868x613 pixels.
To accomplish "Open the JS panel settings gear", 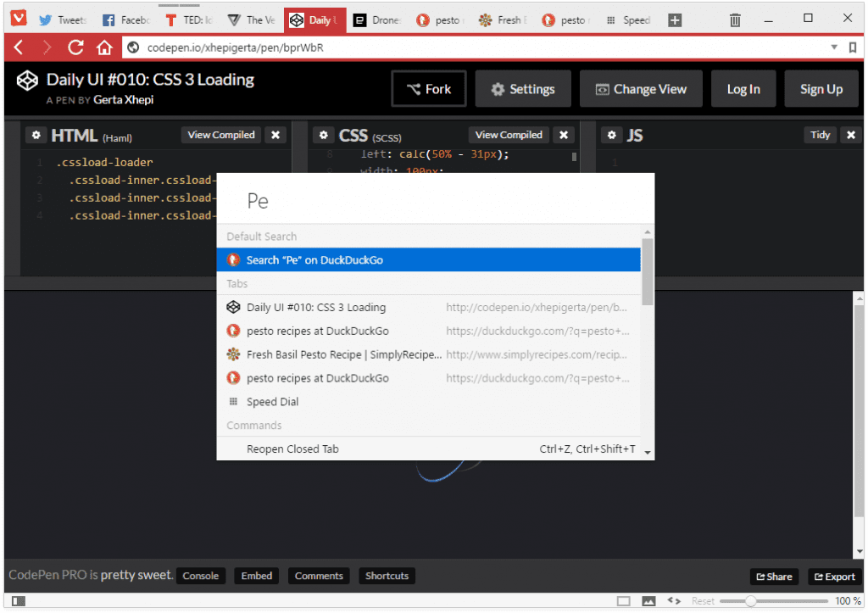I will (x=612, y=135).
